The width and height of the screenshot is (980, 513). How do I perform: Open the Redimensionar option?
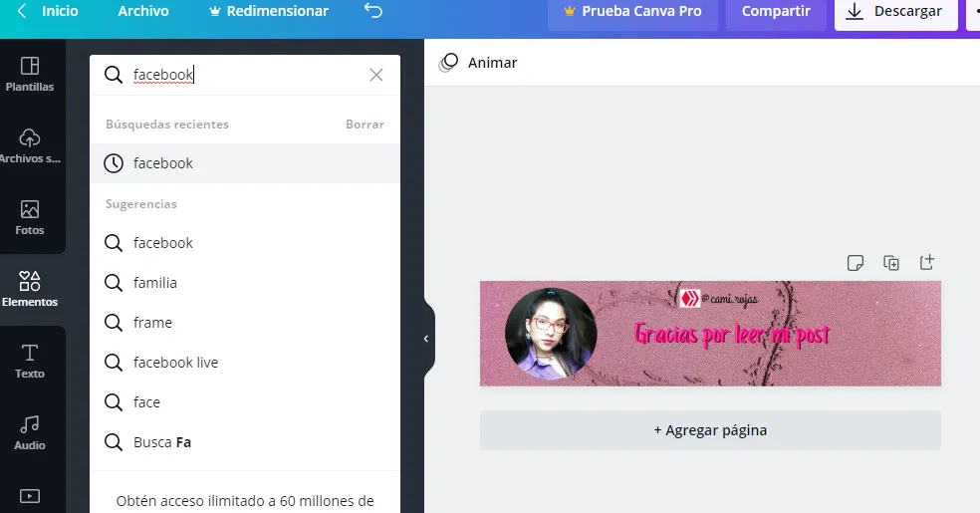coord(268,11)
